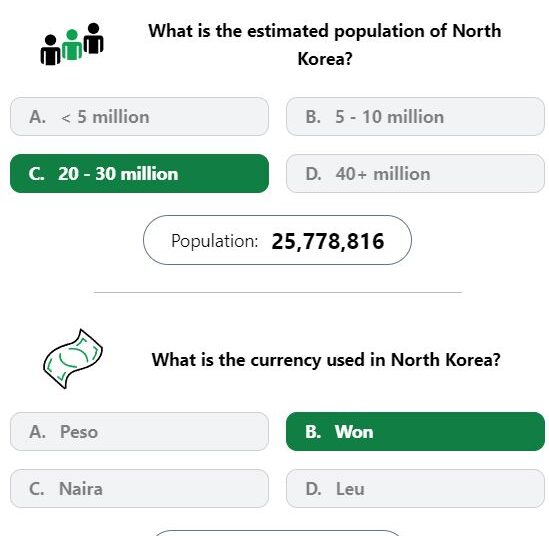Click the North Korea population question text
Viewport: 549px width, 536px height.
pyautogui.click(x=325, y=44)
